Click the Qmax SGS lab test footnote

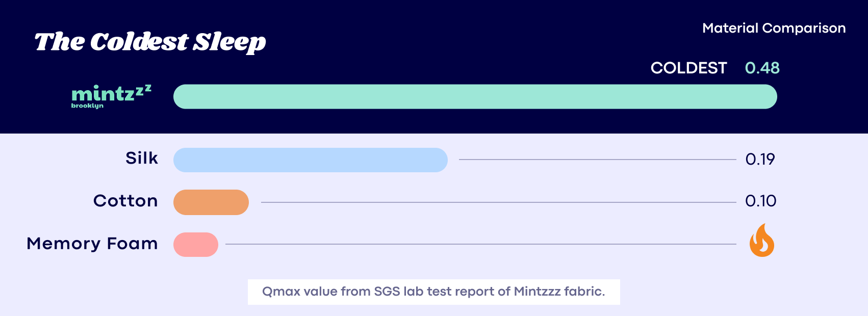pyautogui.click(x=433, y=292)
